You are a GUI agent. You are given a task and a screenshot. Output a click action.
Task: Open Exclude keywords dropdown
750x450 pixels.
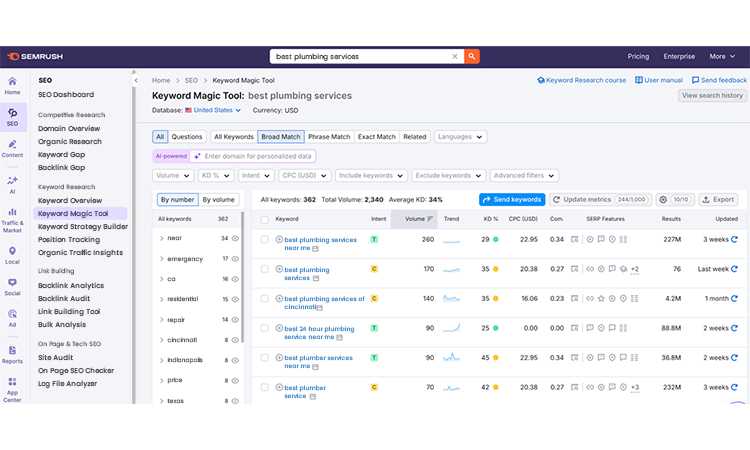(449, 176)
